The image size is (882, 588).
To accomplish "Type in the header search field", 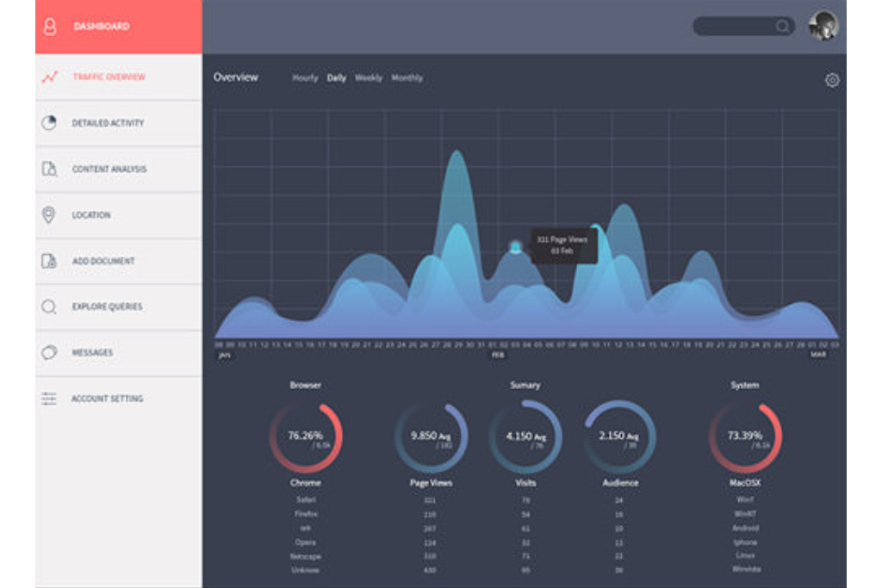I will click(734, 27).
